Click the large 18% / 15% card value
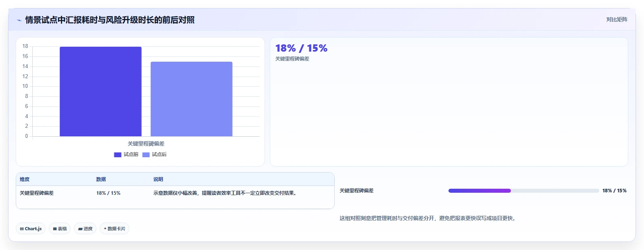The width and height of the screenshot is (644, 250). click(x=301, y=48)
